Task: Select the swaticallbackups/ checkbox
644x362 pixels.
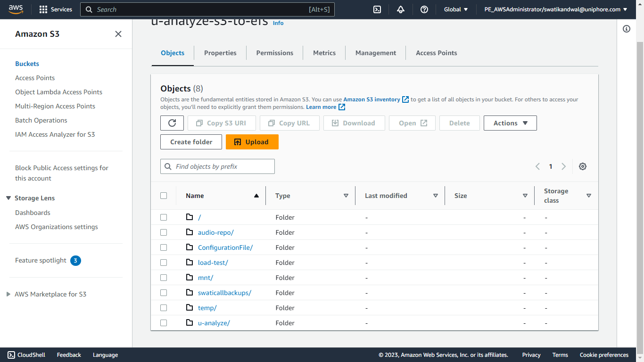Action: pos(164,293)
